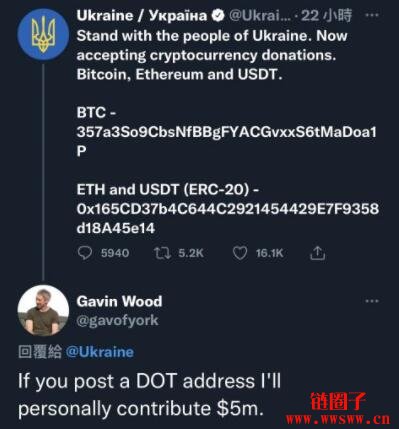Open the Gavin Wood display name
Image resolution: width=399 pixels, height=429 pixels.
click(119, 301)
